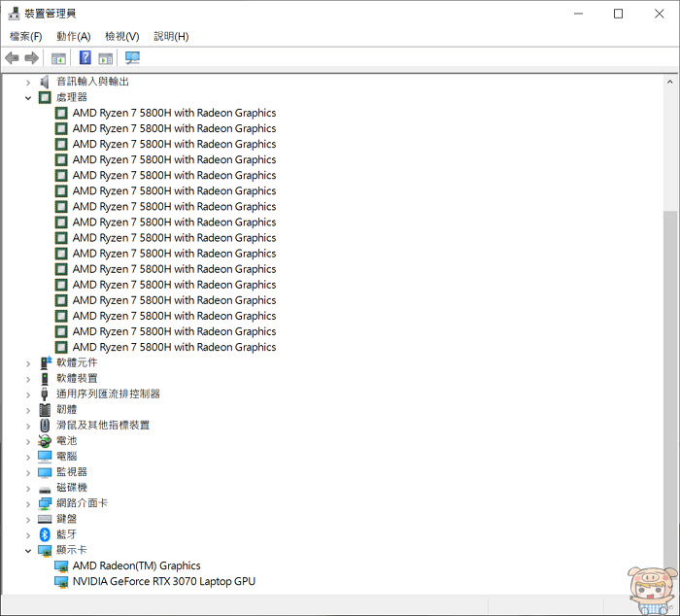Click the 軟體裝置 category icon
Viewport: 680px width, 616px height.
(x=45, y=378)
